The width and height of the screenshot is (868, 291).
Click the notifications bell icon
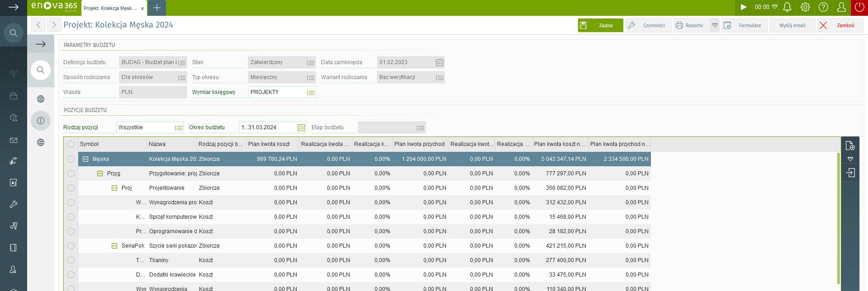(787, 7)
